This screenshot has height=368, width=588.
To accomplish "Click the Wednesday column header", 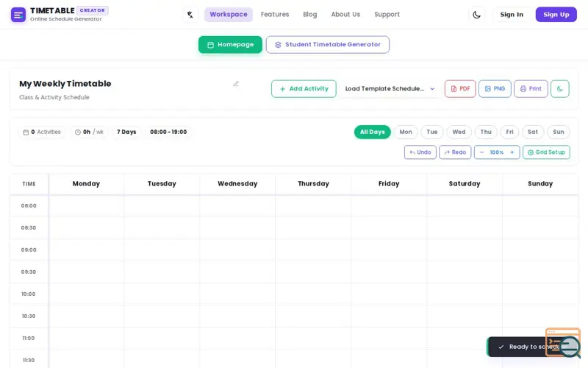I will (237, 184).
